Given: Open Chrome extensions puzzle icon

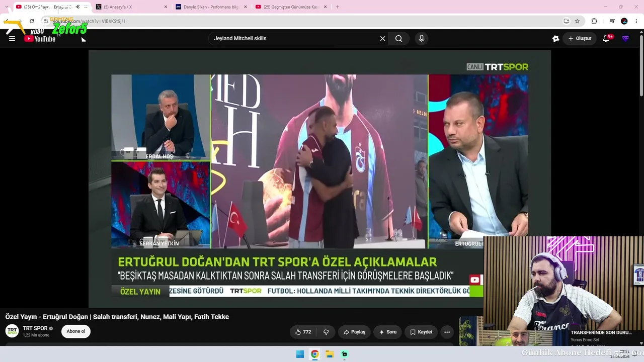Looking at the screenshot, I should (x=594, y=21).
